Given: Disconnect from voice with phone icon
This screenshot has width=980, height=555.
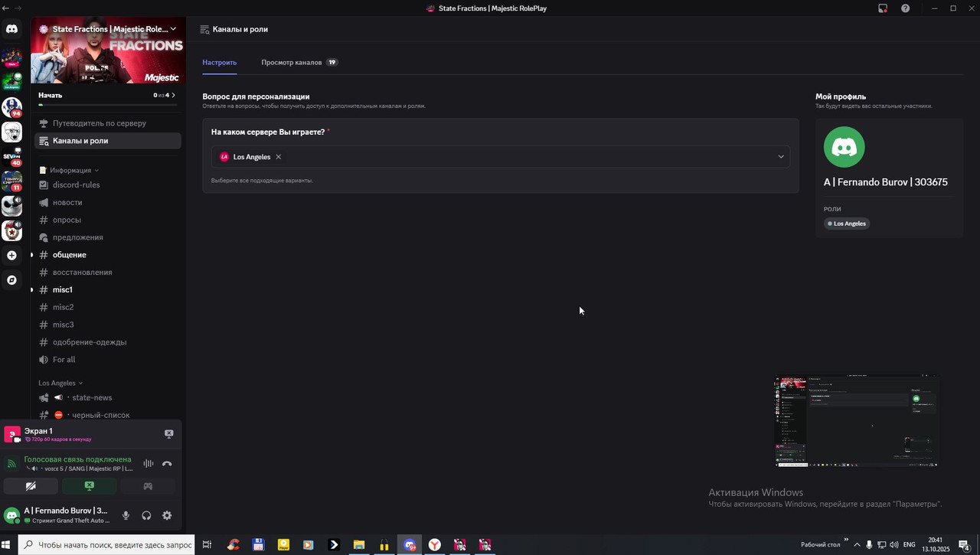Looking at the screenshot, I should pos(167,463).
